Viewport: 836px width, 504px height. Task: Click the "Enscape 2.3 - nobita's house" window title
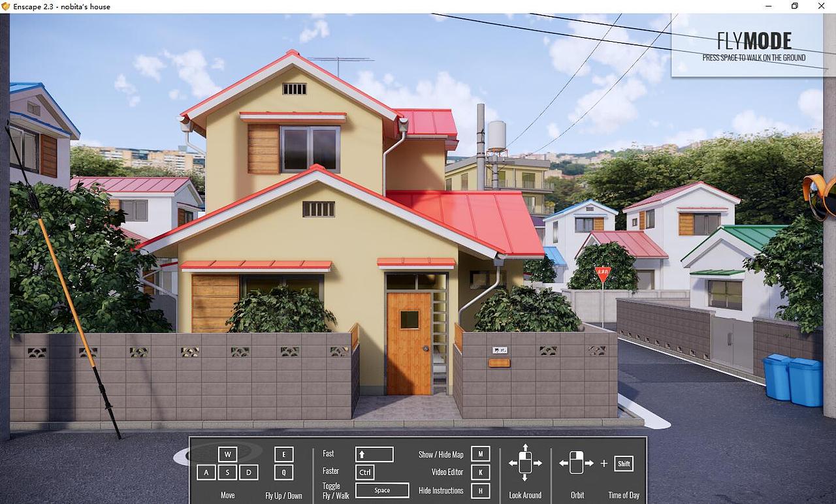(63, 7)
